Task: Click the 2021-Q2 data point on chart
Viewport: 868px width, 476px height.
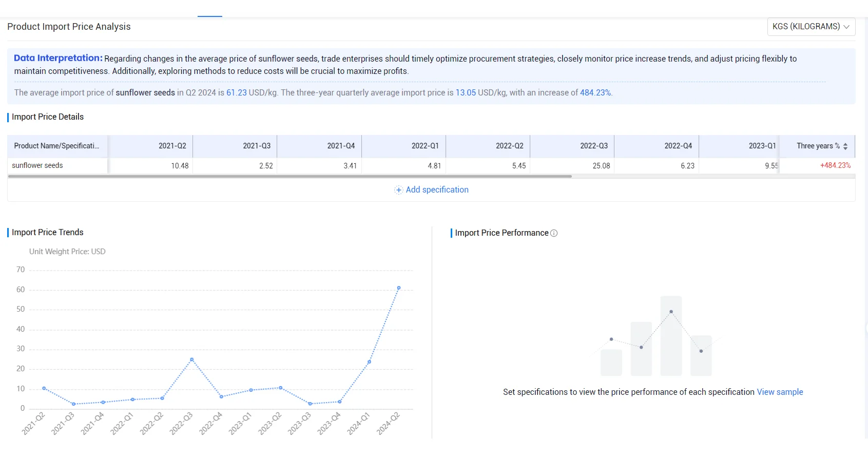Action: (44, 388)
